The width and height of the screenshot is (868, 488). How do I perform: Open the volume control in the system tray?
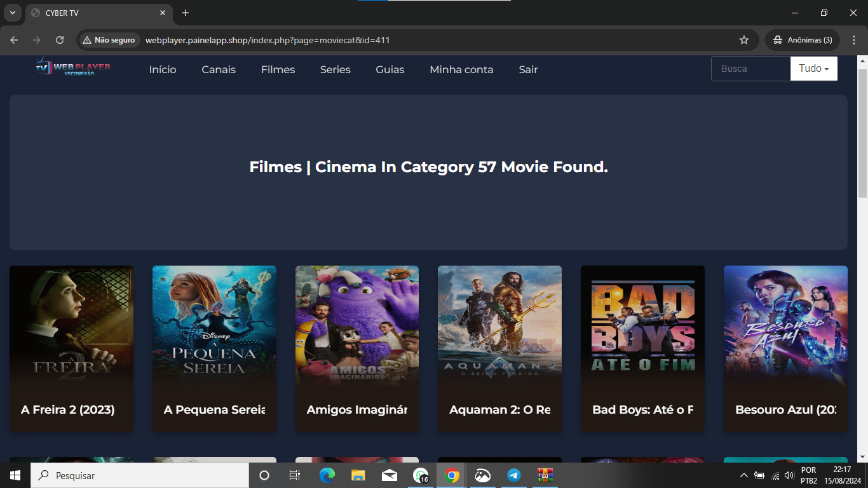tap(789, 475)
